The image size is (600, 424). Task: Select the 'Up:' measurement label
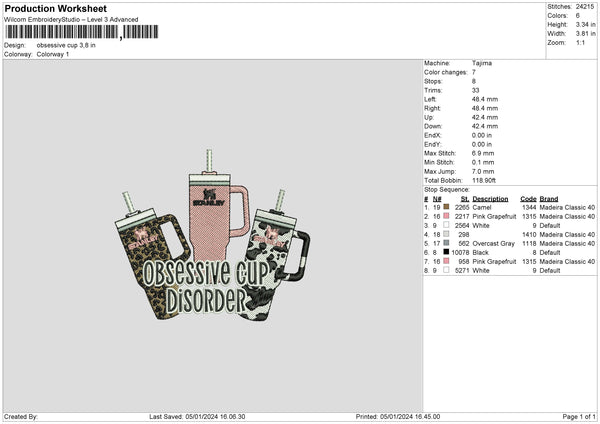[x=429, y=117]
